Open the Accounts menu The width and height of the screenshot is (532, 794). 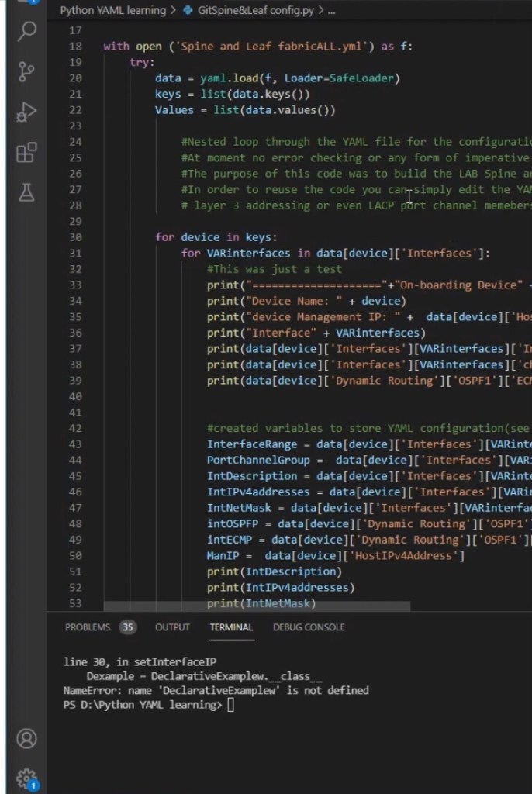tap(27, 738)
